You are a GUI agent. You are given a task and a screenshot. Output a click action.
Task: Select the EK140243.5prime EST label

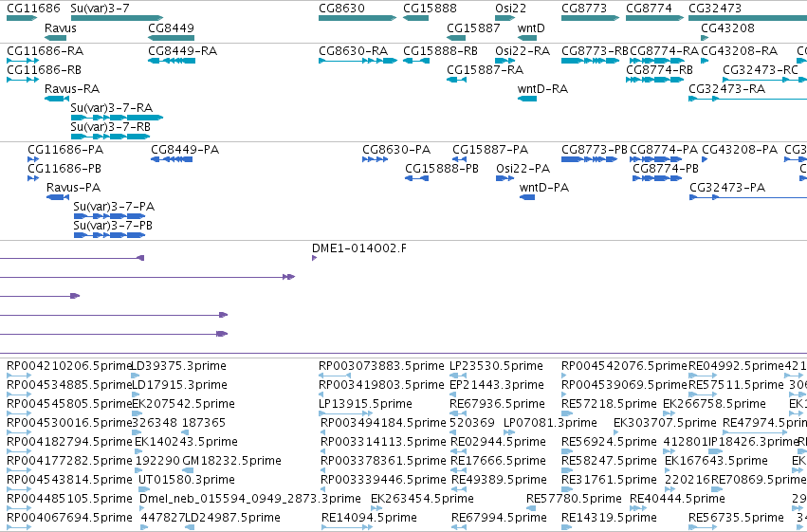pyautogui.click(x=186, y=442)
